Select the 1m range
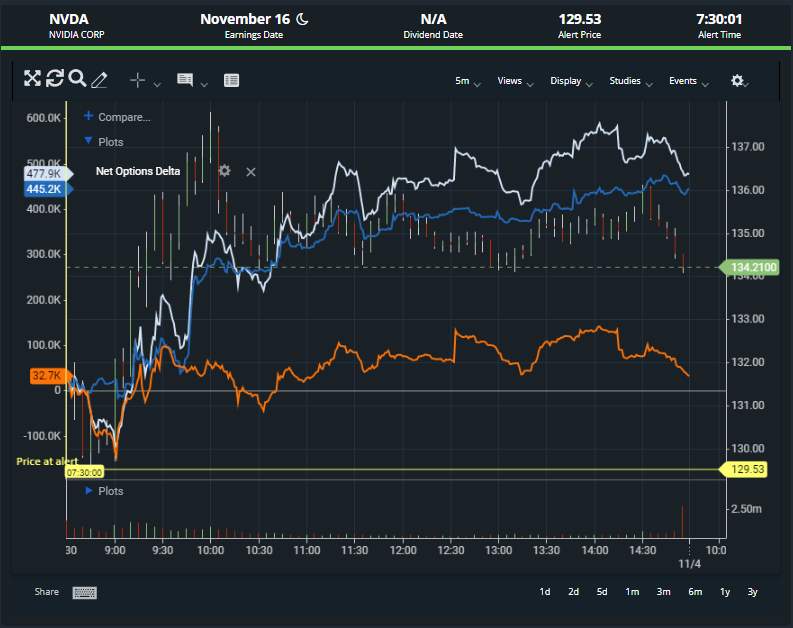 pyautogui.click(x=632, y=592)
